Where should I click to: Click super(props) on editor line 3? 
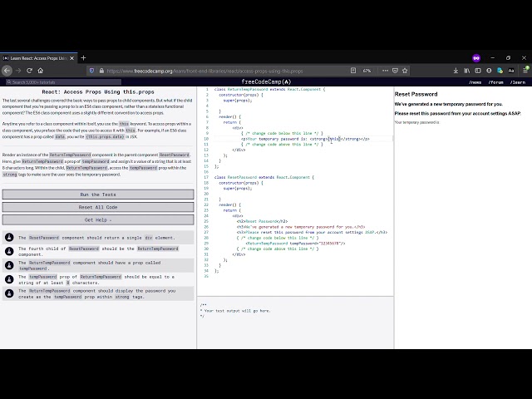pyautogui.click(x=238, y=101)
